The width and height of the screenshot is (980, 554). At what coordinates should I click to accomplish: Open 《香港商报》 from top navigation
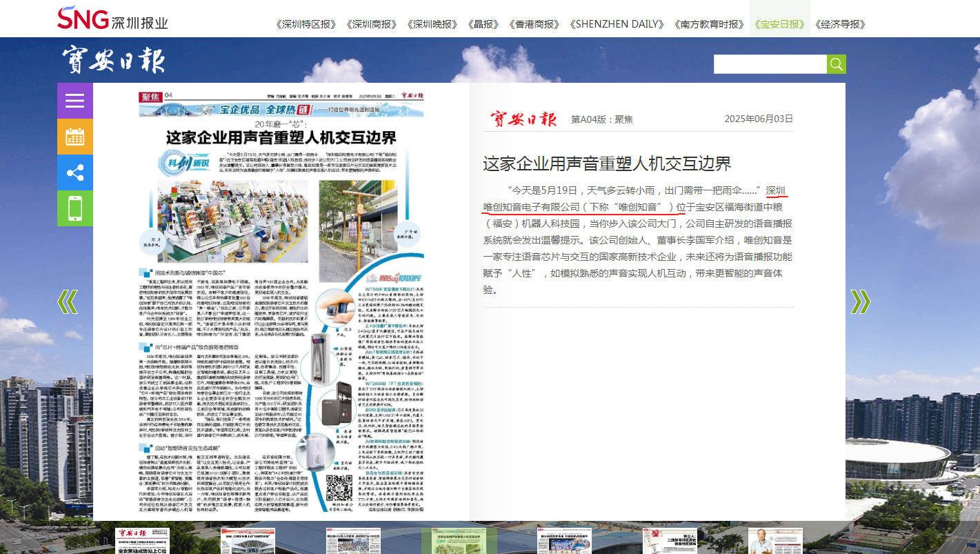pos(534,24)
